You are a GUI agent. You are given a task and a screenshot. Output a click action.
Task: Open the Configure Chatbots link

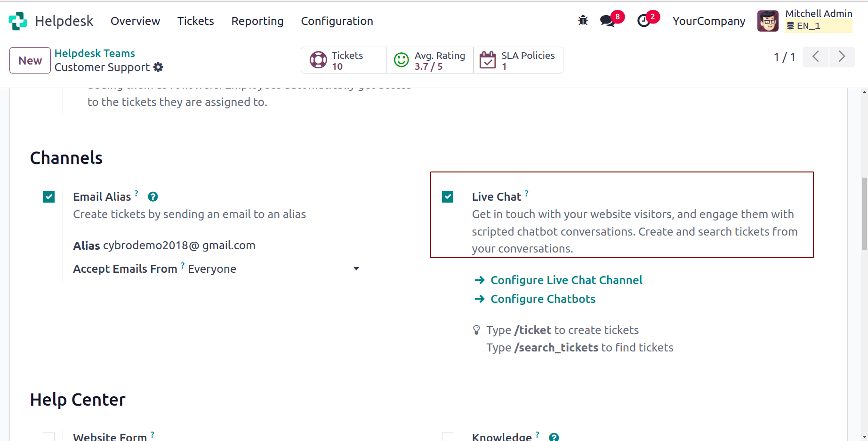(x=542, y=299)
